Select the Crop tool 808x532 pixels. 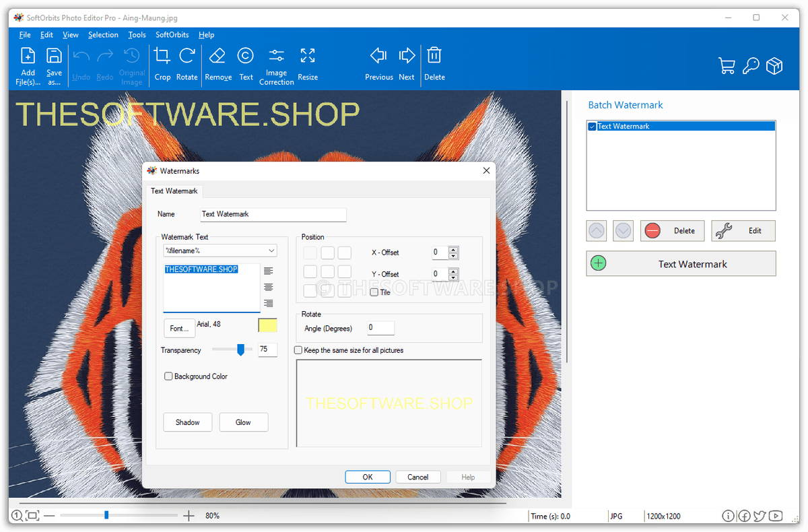click(x=162, y=64)
